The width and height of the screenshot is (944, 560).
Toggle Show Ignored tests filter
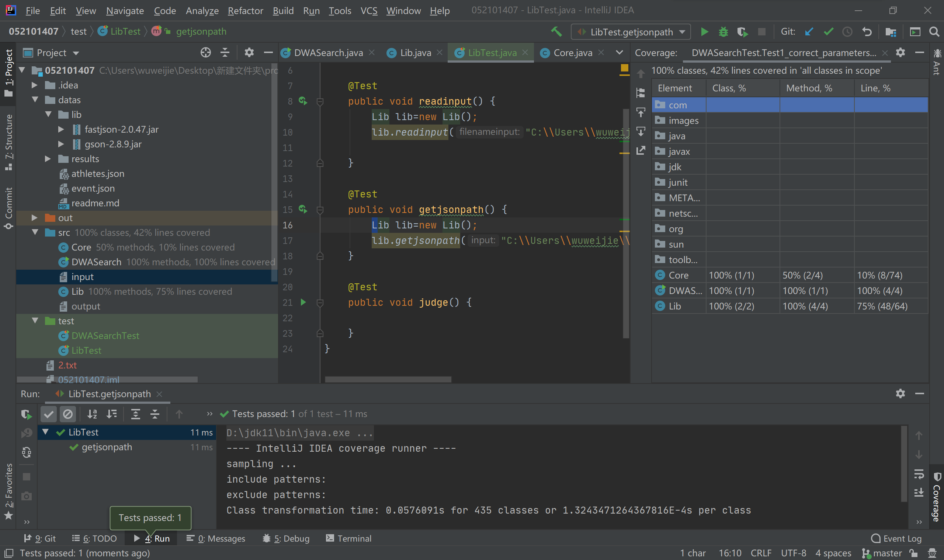68,414
